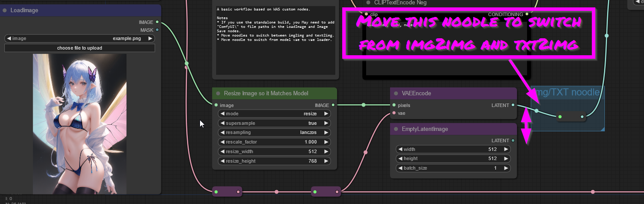Click the rescale_factor value field 1.000

tap(274, 142)
